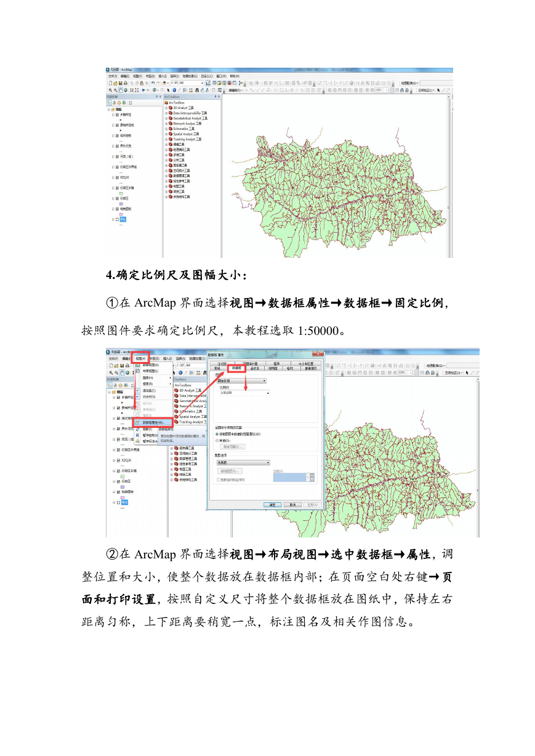Open the 地理处理(G) menu in upper ArcMap screenshot

(x=190, y=76)
